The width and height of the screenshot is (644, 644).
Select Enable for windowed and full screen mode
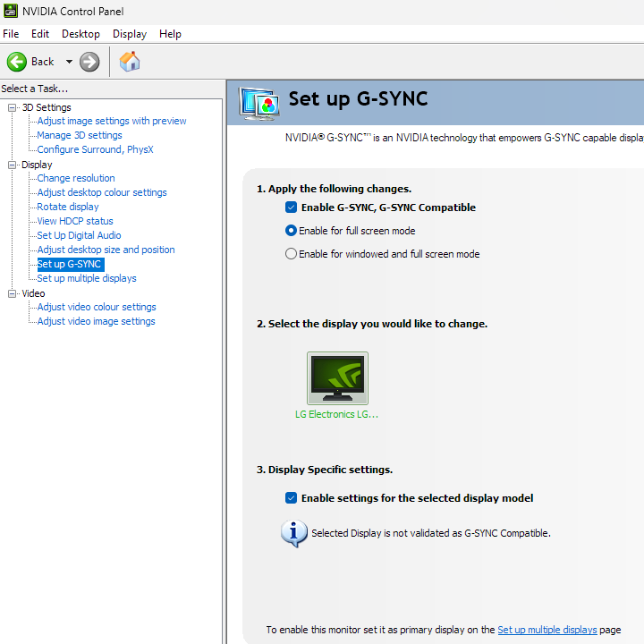tap(291, 254)
